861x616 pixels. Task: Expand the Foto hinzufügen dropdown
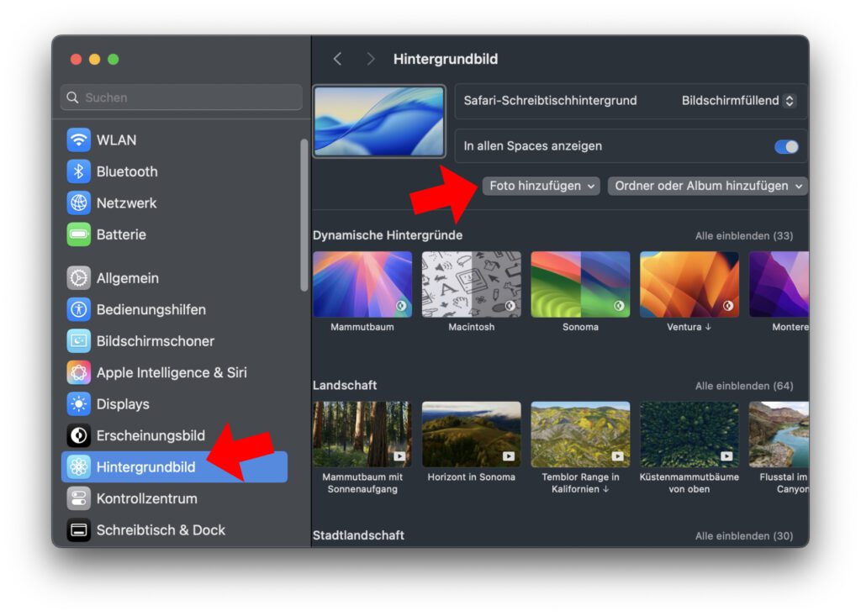542,186
